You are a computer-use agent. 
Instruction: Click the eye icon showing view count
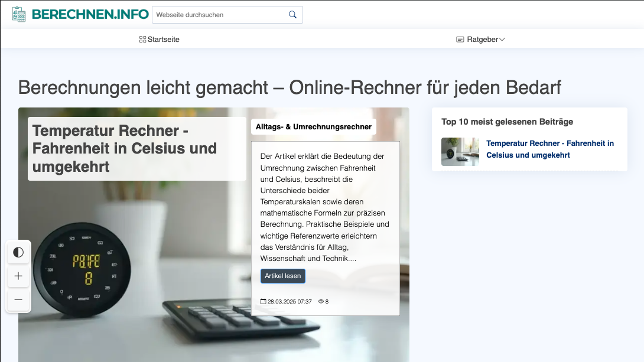[x=321, y=301]
